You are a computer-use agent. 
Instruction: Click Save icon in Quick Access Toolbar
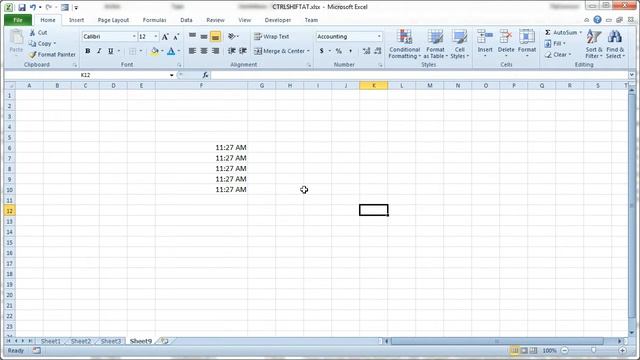click(x=22, y=7)
